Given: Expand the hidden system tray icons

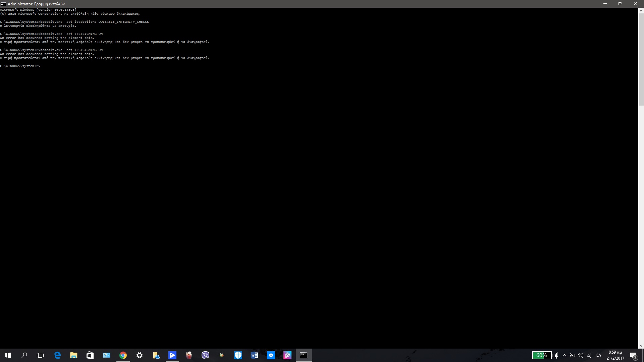Looking at the screenshot, I should [x=564, y=355].
